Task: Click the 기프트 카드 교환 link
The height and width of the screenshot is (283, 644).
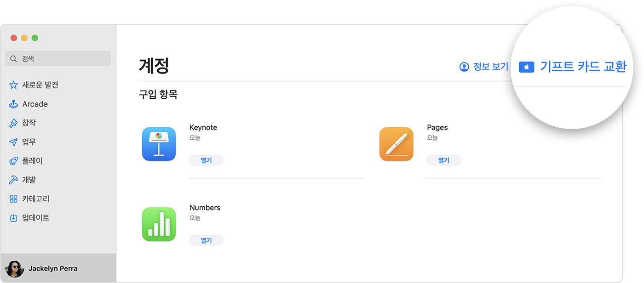Action: tap(573, 67)
